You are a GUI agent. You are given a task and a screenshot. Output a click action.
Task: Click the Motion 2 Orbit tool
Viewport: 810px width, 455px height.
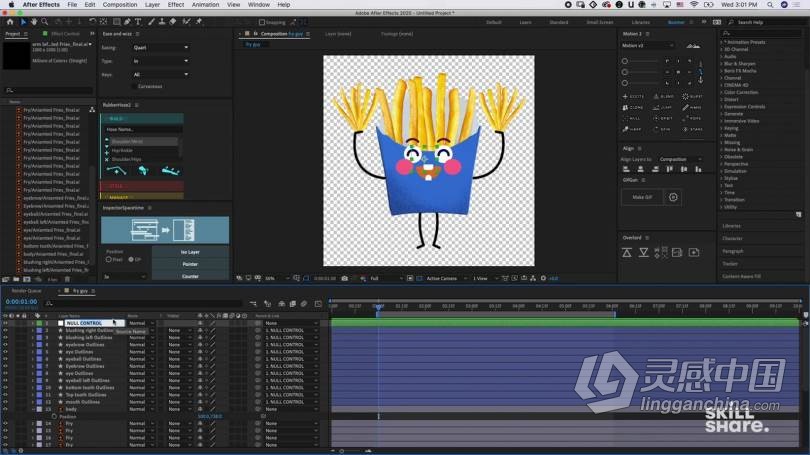[663, 118]
